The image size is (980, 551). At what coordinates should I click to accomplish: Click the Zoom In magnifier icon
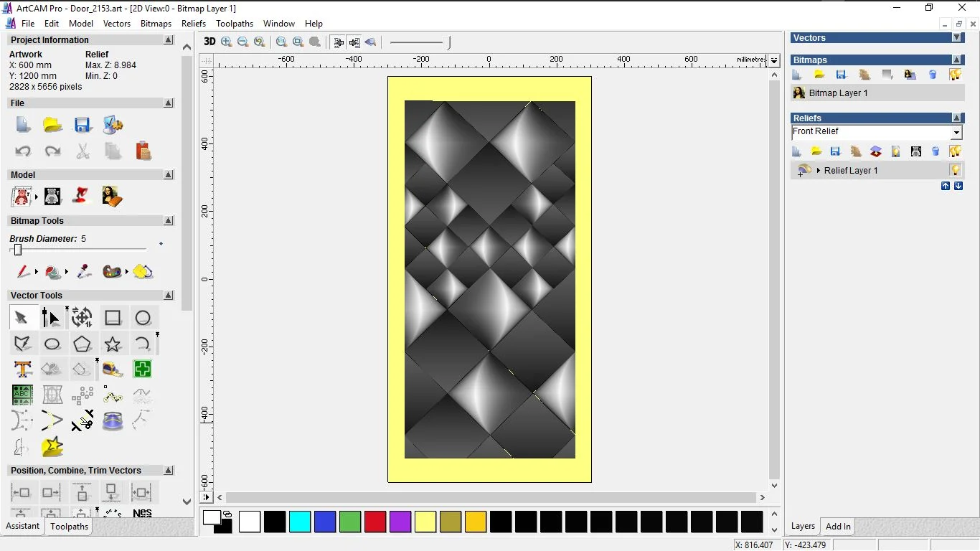(227, 42)
